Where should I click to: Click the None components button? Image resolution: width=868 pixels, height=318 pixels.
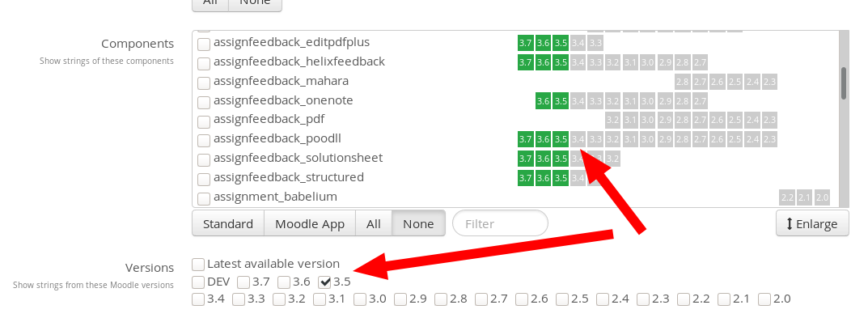click(x=418, y=224)
